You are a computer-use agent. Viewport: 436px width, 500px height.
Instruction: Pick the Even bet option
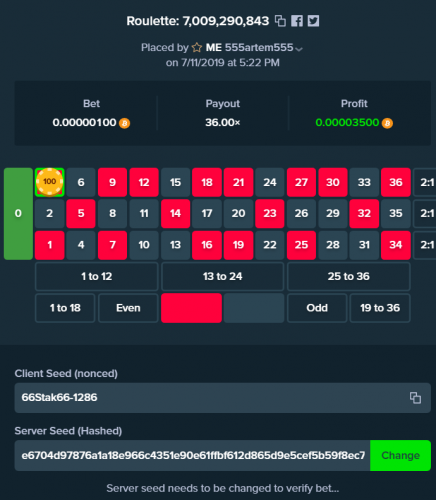pyautogui.click(x=128, y=308)
